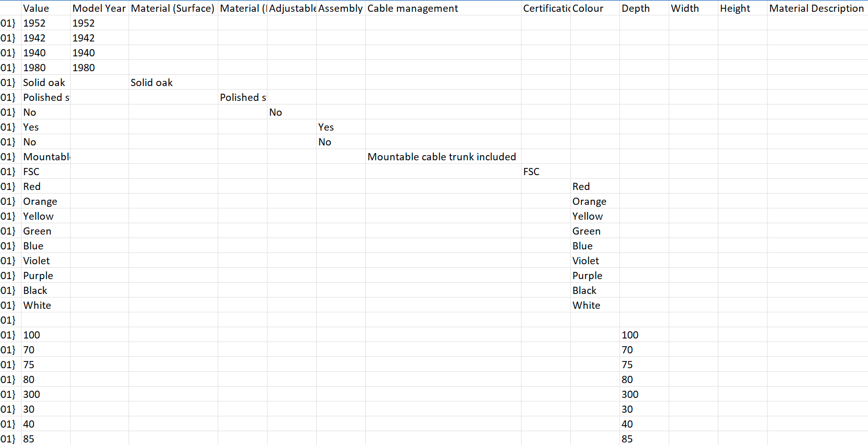Select 40 in the Depth column
Viewport: 868px width, 445px height.
click(x=644, y=424)
